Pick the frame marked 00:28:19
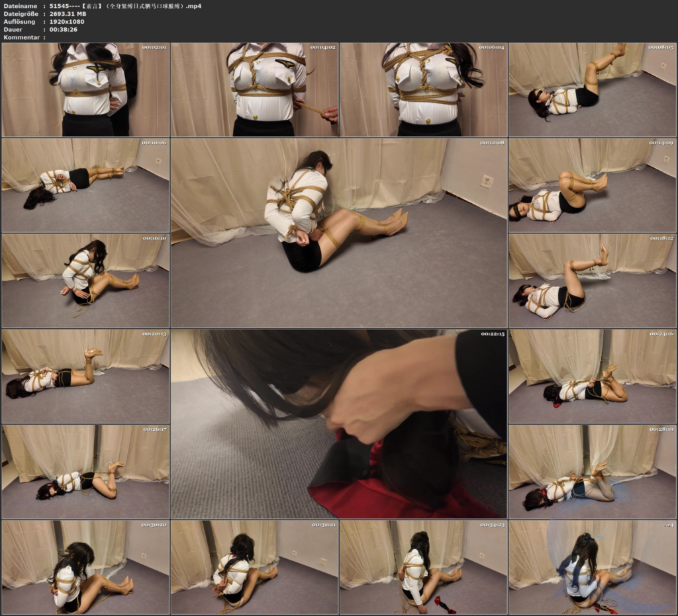Image resolution: width=678 pixels, height=616 pixels. pyautogui.click(x=593, y=472)
